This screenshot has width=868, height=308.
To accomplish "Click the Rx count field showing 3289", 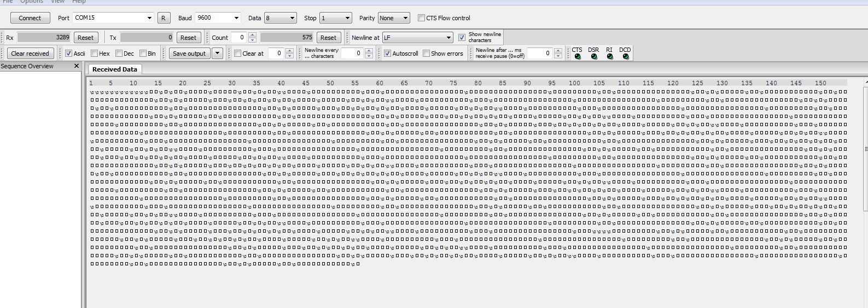I will 44,38.
